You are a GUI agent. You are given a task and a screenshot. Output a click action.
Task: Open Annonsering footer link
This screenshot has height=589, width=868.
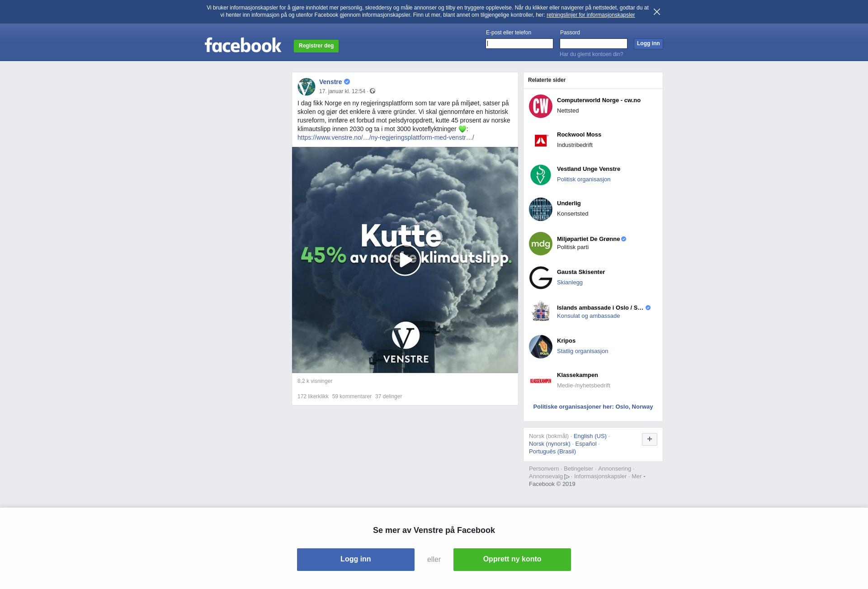tap(614, 469)
